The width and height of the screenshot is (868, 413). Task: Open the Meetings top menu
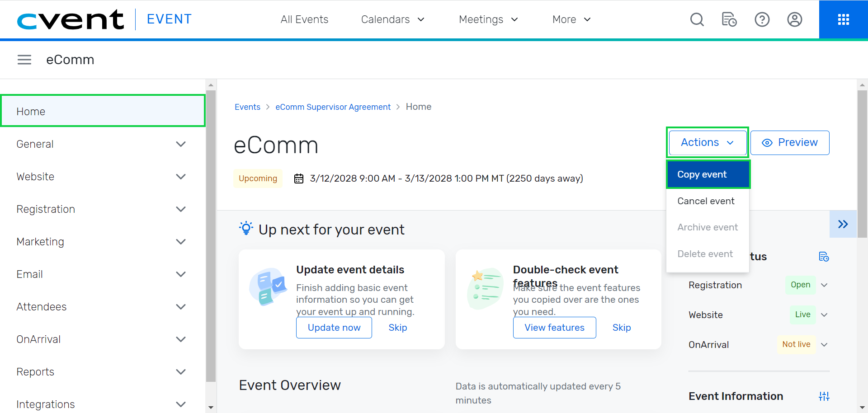[x=488, y=19]
